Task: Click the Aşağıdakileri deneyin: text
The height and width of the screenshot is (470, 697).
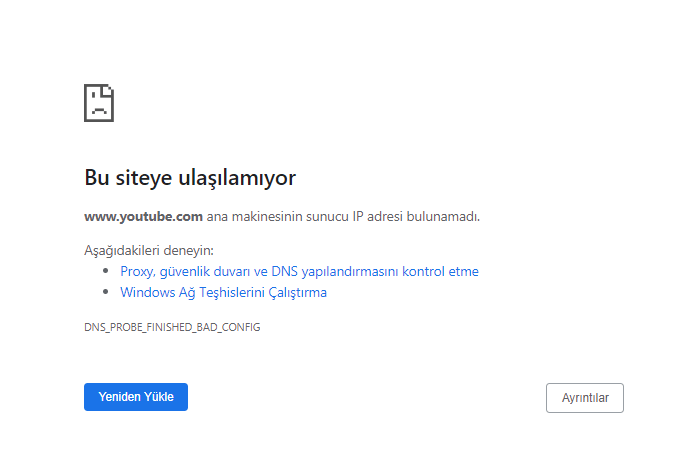Action: point(149,250)
